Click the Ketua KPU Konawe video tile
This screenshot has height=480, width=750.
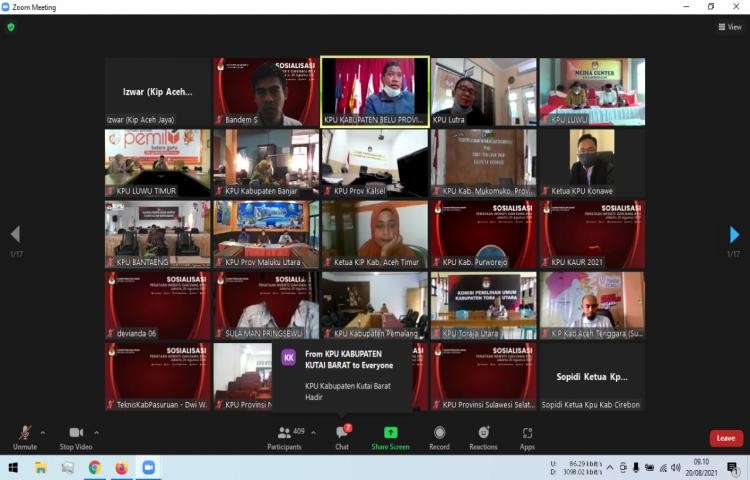[x=592, y=162]
